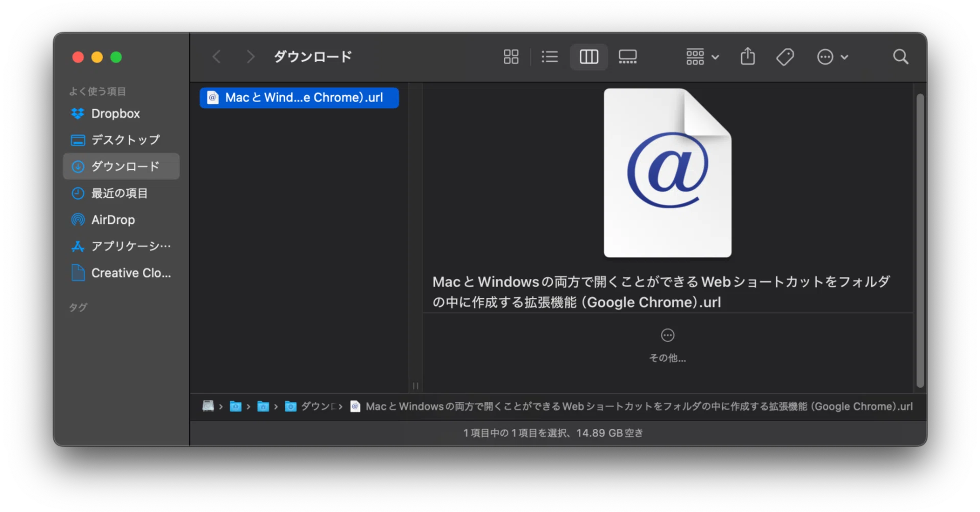
Task: Click the Tags toolbar icon
Action: click(x=785, y=57)
